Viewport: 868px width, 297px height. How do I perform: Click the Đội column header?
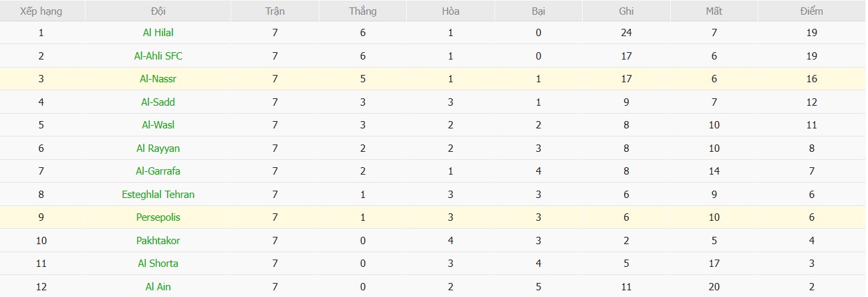[x=158, y=11]
